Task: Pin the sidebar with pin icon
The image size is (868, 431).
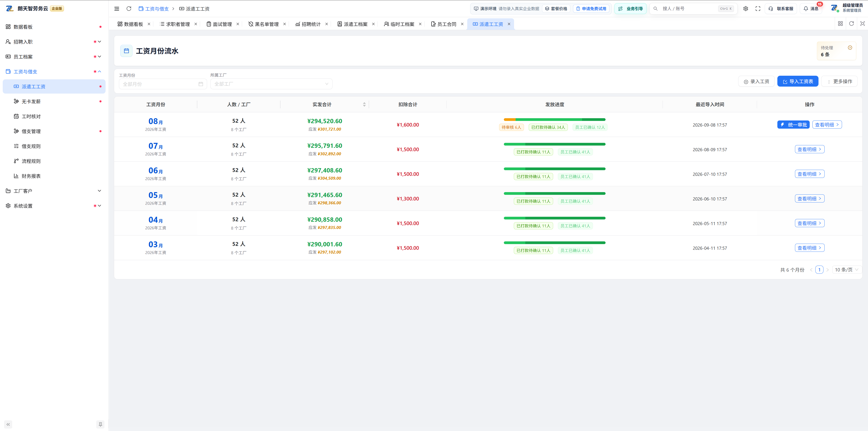Action: [100, 424]
